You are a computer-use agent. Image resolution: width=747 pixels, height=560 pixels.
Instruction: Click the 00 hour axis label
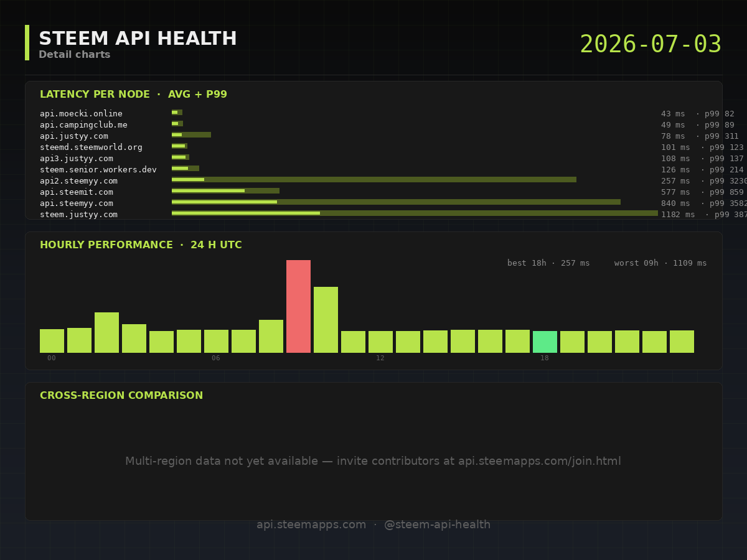pyautogui.click(x=52, y=358)
